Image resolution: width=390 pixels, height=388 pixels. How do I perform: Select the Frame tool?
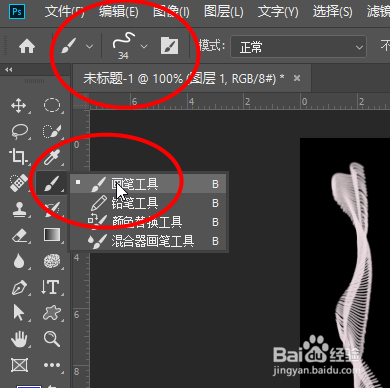tap(19, 365)
